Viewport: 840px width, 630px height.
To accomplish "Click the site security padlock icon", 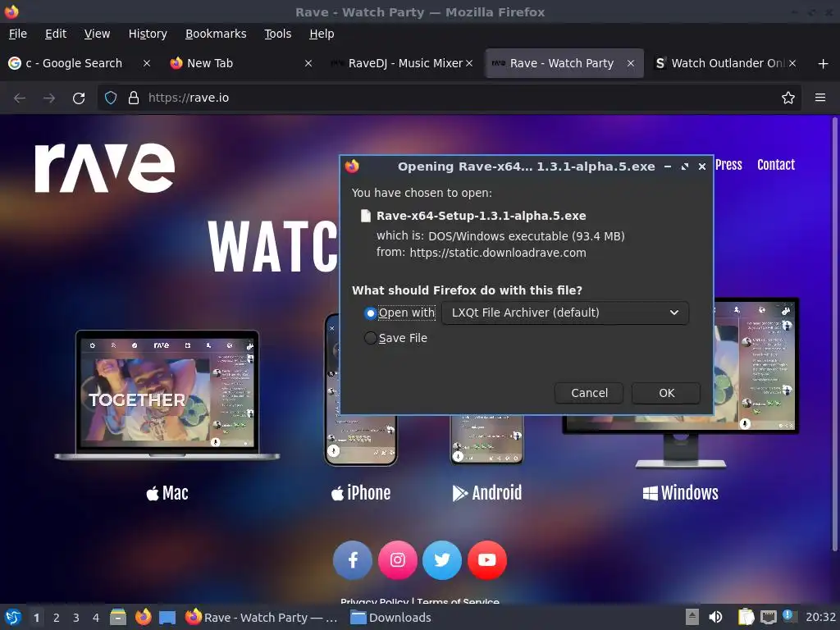I will 134,98.
